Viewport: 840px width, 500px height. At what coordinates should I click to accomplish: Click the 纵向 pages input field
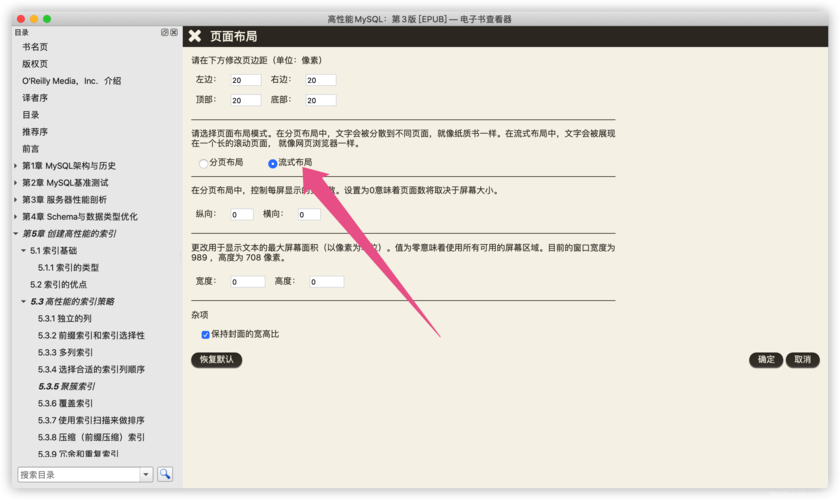coord(242,214)
